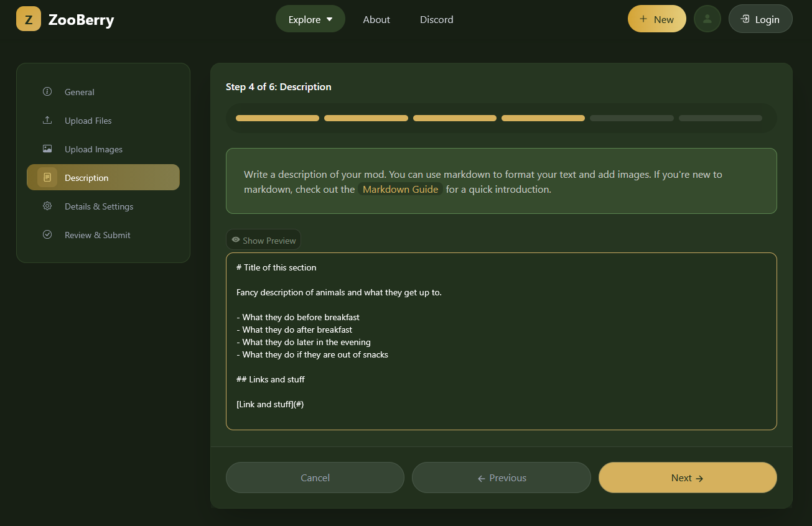Viewport: 812px width, 526px height.
Task: Click the Upload Files arrow icon
Action: pyautogui.click(x=47, y=121)
